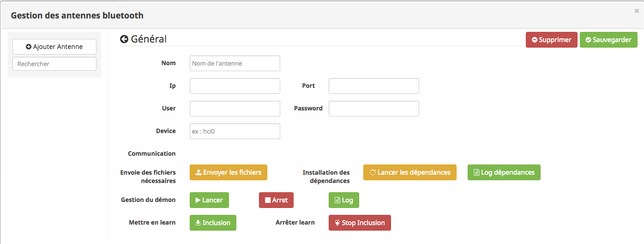The height and width of the screenshot is (244, 644).
Task: Open the Log dépendances viewer
Action: [x=504, y=172]
